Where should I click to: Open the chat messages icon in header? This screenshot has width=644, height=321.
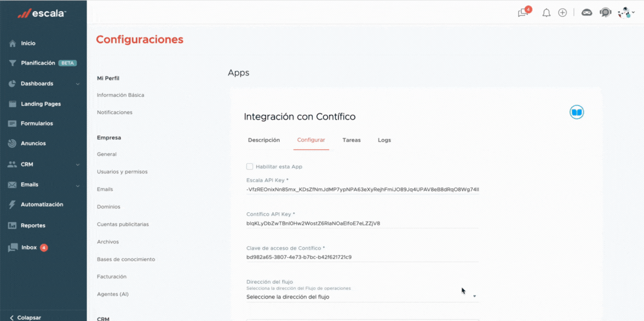pos(523,13)
